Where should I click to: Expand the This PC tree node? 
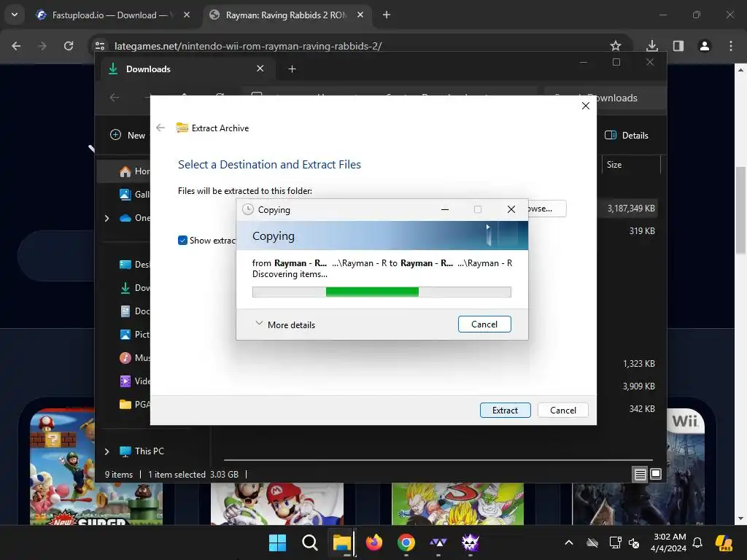(107, 451)
